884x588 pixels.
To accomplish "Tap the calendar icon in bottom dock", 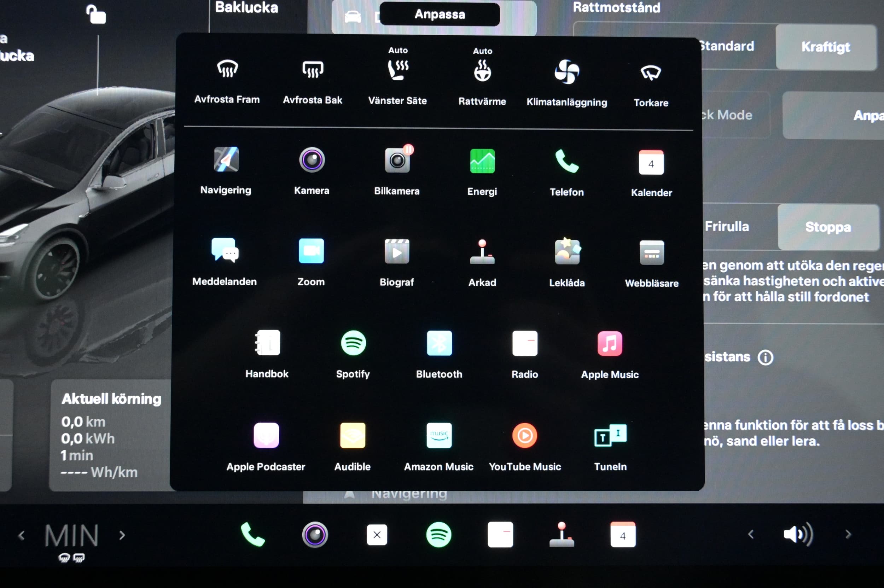I will tap(623, 534).
